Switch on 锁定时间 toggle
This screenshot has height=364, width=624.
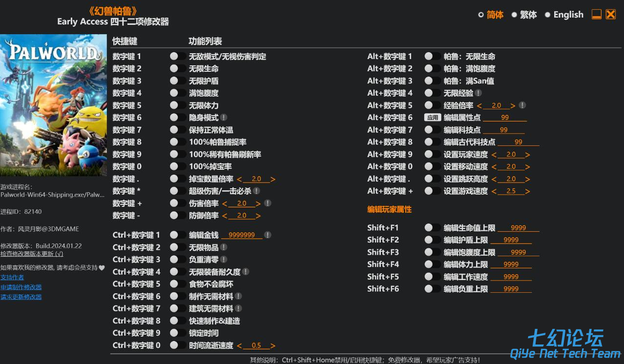point(178,333)
